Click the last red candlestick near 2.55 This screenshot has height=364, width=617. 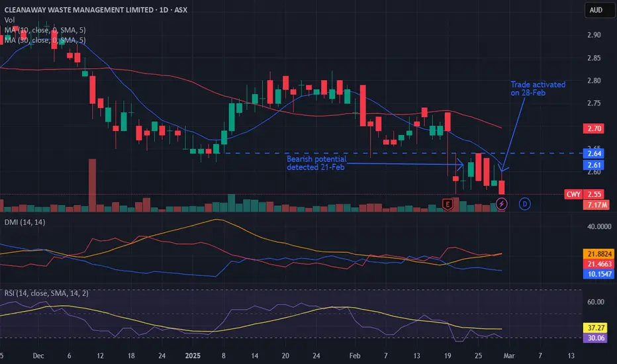tap(501, 187)
